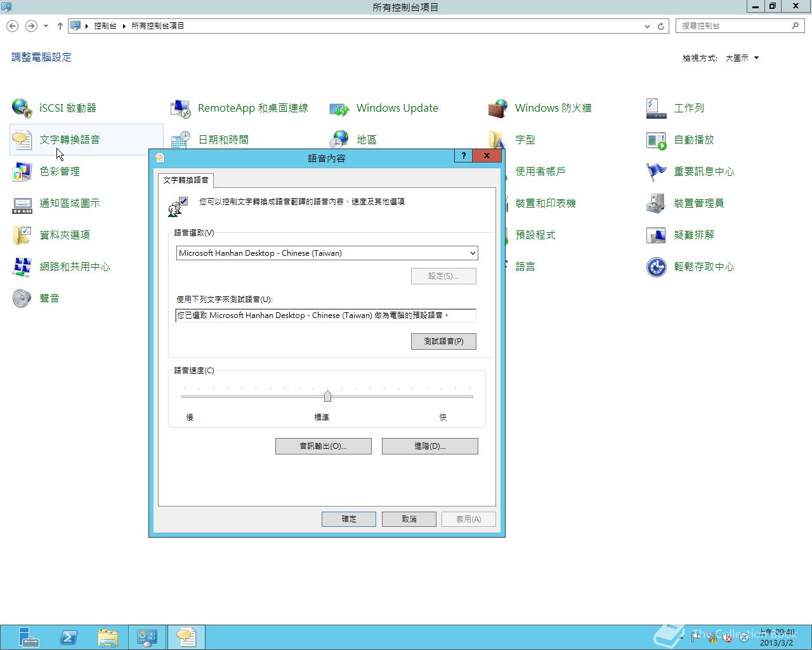Open the Windows 防火牆 icon

coord(498,108)
